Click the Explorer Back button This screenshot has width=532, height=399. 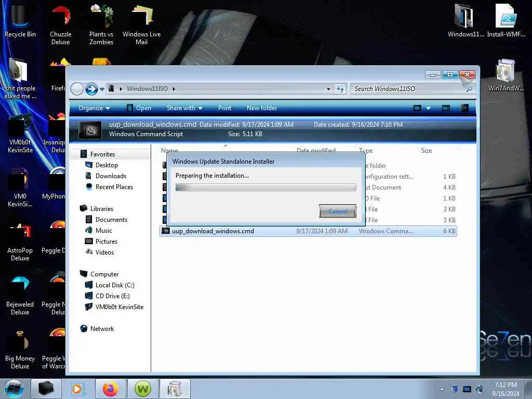click(77, 89)
